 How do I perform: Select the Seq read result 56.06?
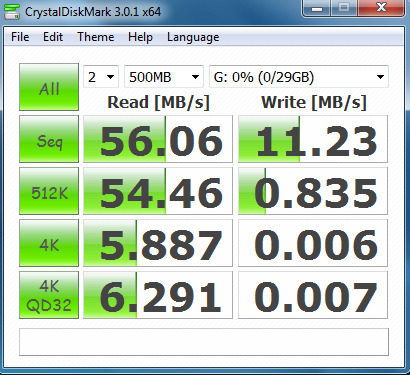pyautogui.click(x=158, y=139)
